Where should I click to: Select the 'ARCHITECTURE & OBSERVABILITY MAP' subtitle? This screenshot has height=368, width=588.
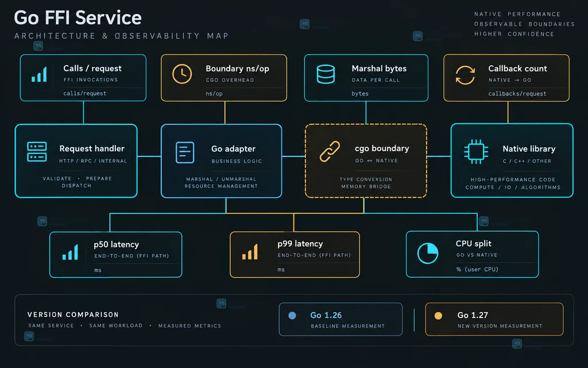coord(122,36)
